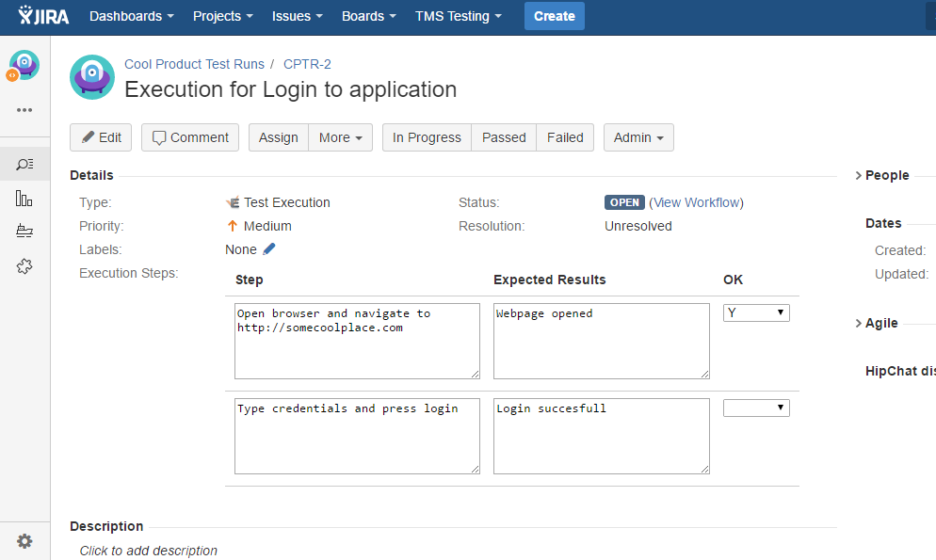Open the Admin dropdown menu
The width and height of the screenshot is (936, 560).
[638, 137]
